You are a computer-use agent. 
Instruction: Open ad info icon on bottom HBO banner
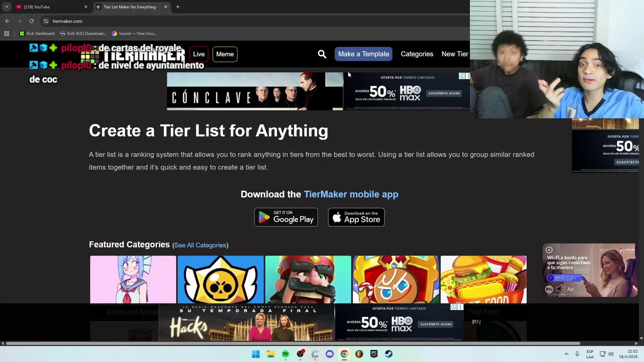454,307
